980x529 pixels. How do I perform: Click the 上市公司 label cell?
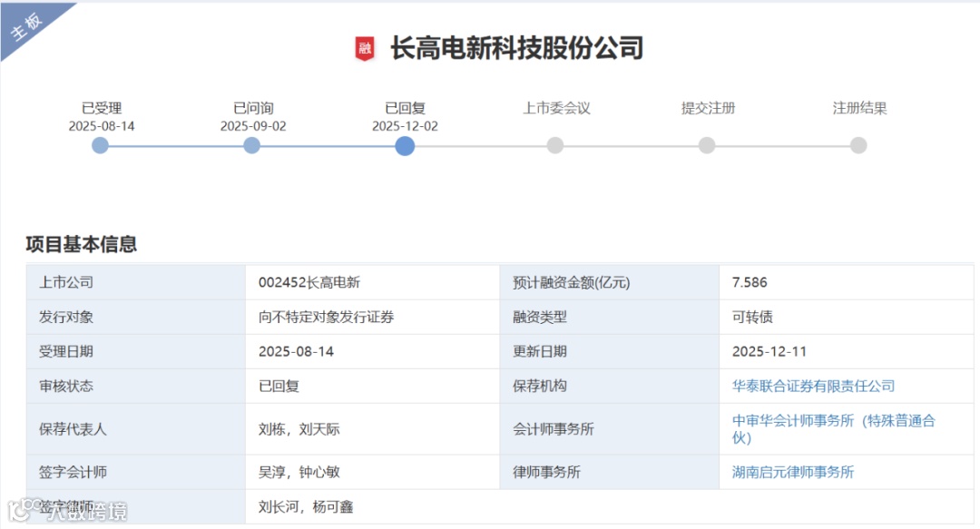tap(135, 282)
